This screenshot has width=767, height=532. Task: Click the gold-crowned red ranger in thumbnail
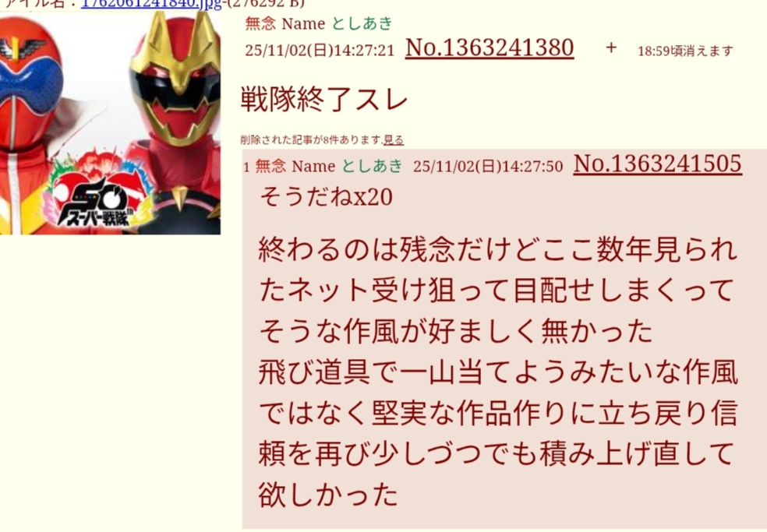(x=176, y=122)
